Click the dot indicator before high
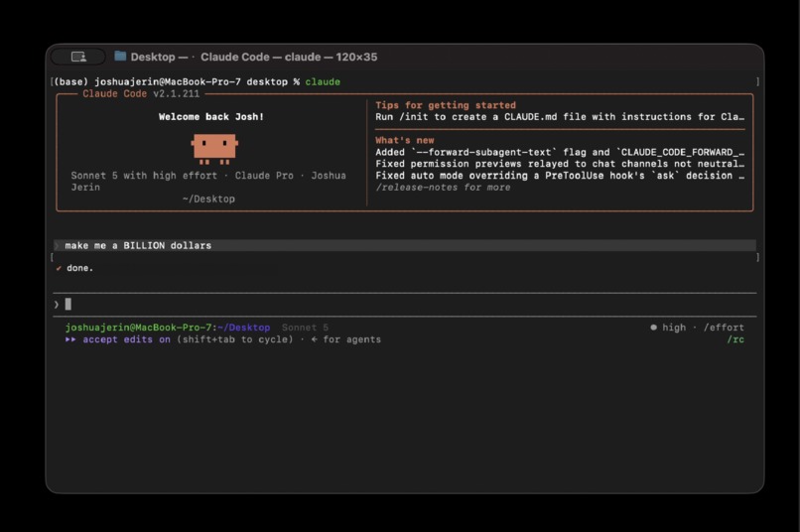Viewport: 800px width, 532px height. pos(653,328)
